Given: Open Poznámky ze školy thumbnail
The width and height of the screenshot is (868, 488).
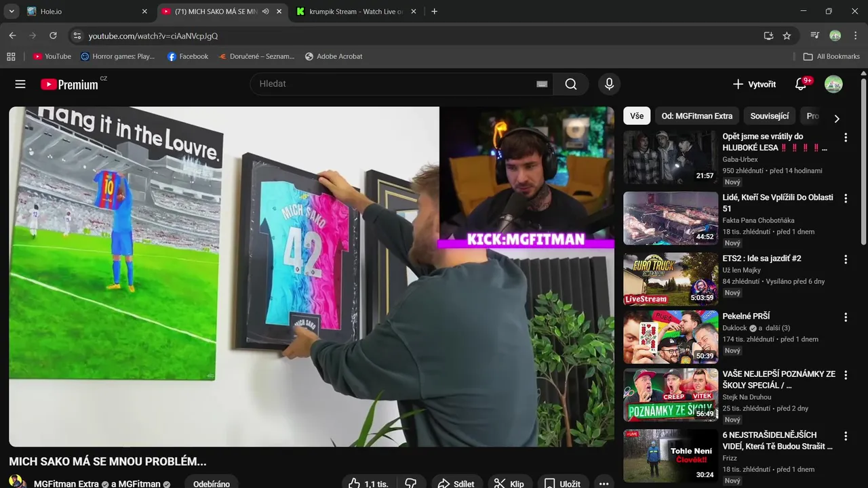Looking at the screenshot, I should pyautogui.click(x=671, y=395).
